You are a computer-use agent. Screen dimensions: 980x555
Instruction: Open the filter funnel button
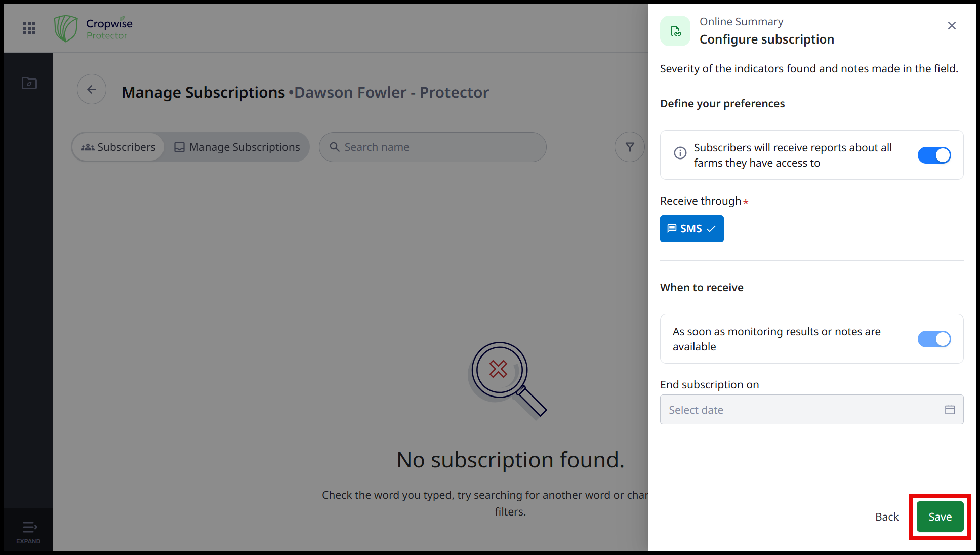click(x=629, y=147)
